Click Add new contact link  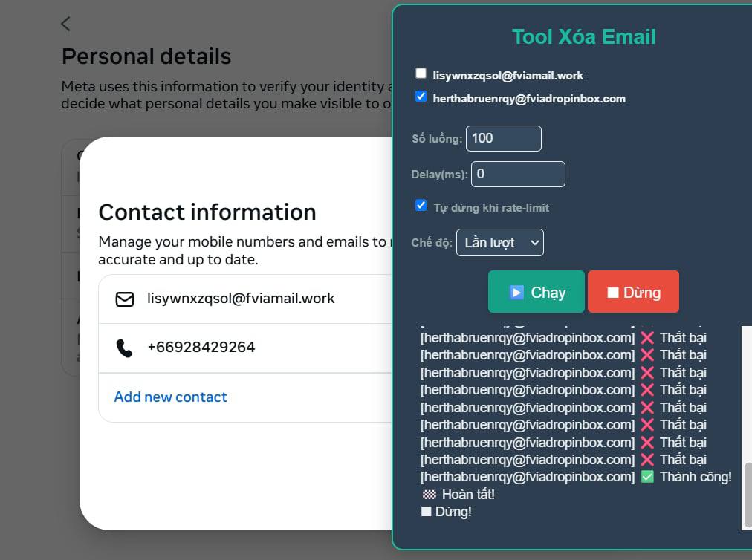click(x=170, y=397)
